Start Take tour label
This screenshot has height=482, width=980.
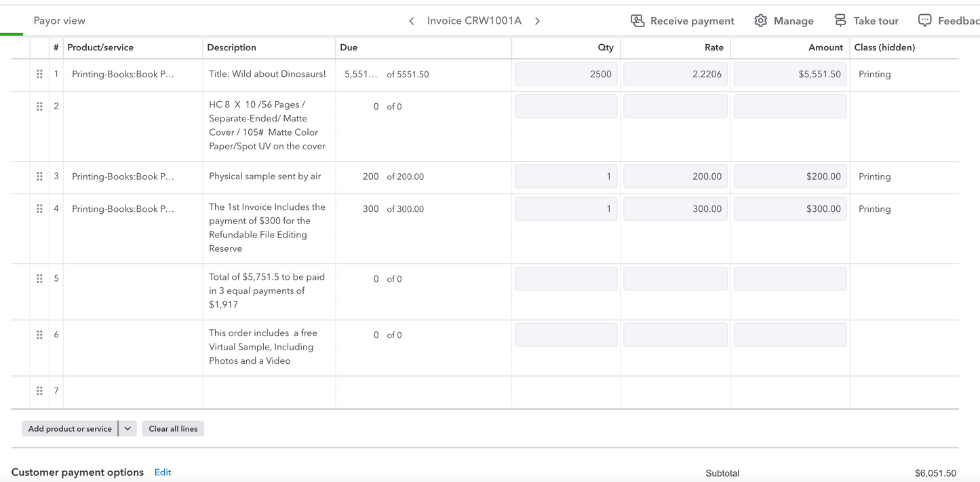tap(876, 21)
